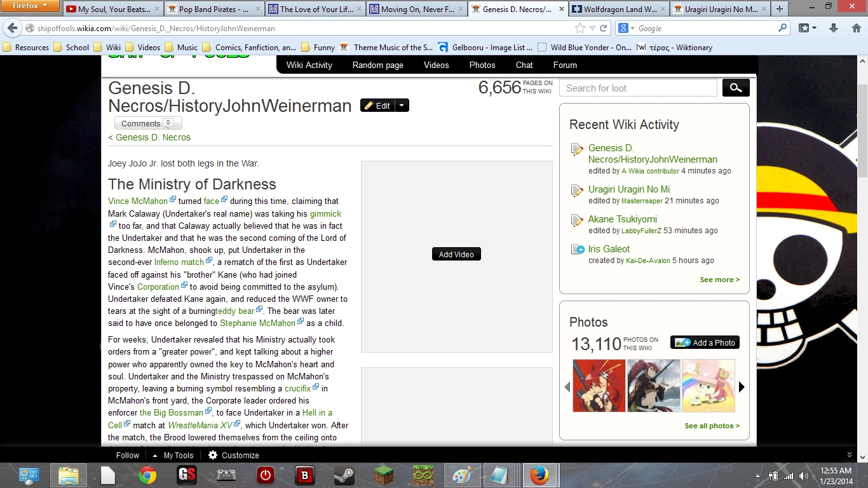Screen dimensions: 868x488
Task: Switch to The Love of Your Life tab
Action: point(314,10)
